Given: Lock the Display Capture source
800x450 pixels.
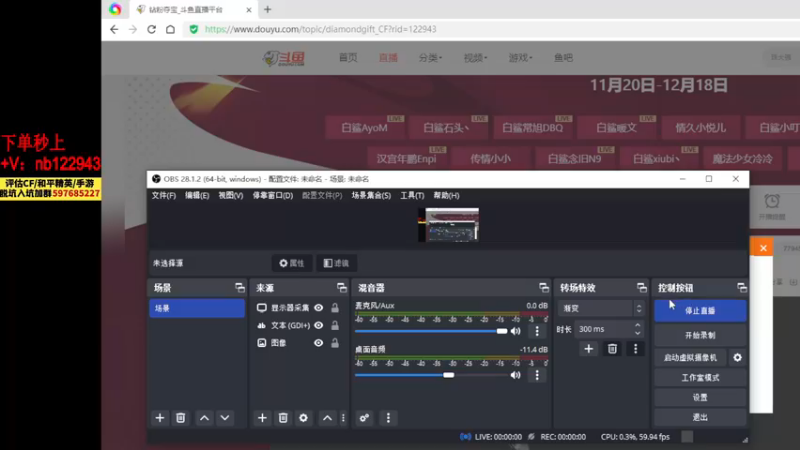Looking at the screenshot, I should (x=335, y=308).
